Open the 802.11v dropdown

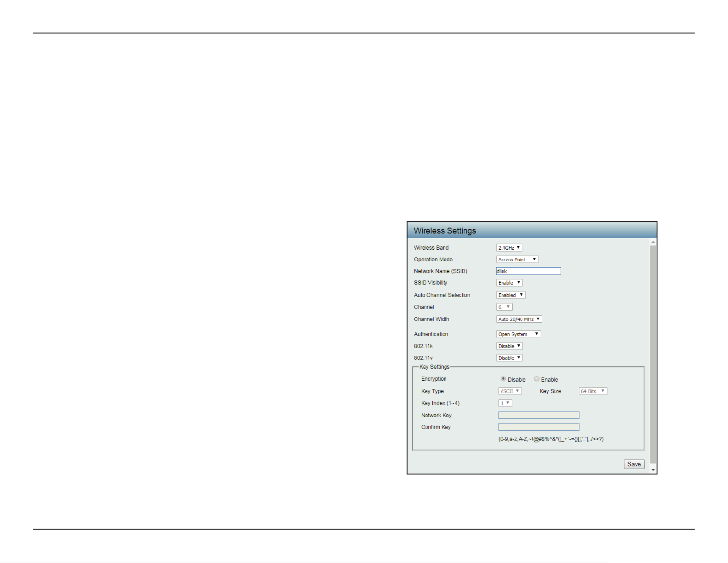[x=509, y=358]
